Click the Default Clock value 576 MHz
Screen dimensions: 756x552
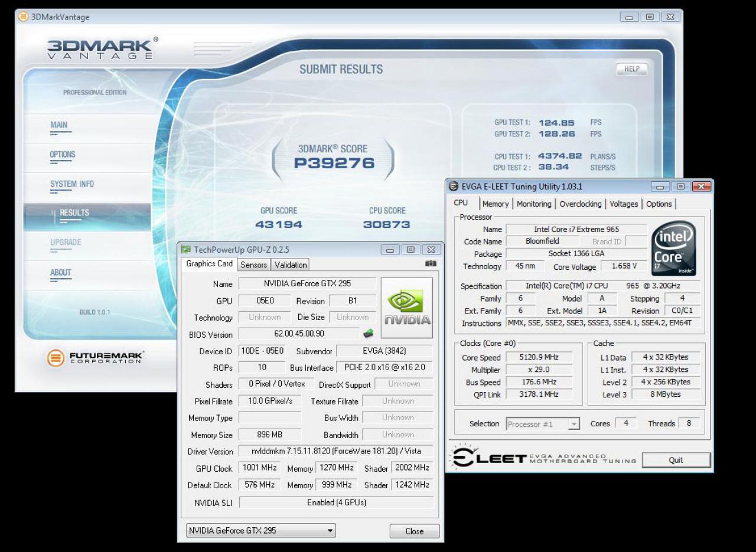(x=260, y=485)
